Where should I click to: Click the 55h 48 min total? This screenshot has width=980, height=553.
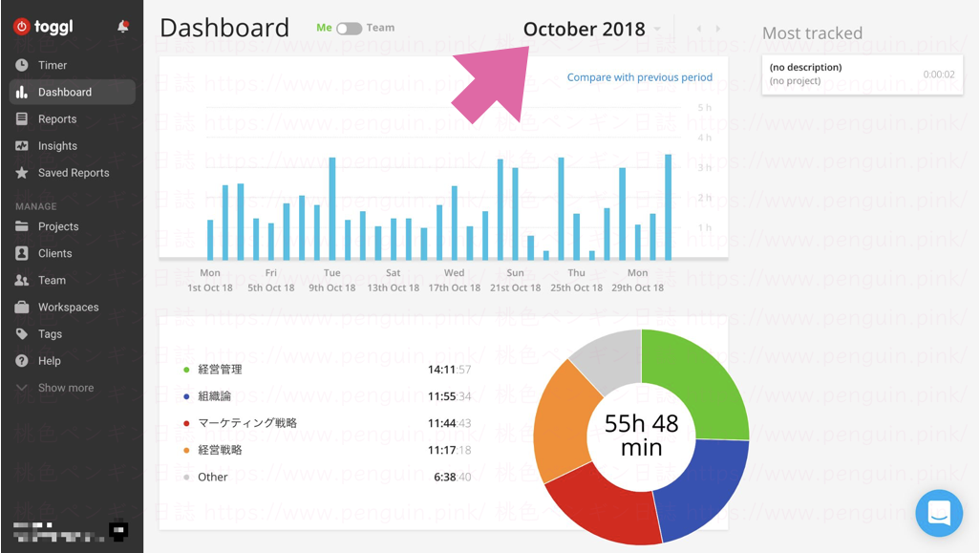coord(641,436)
